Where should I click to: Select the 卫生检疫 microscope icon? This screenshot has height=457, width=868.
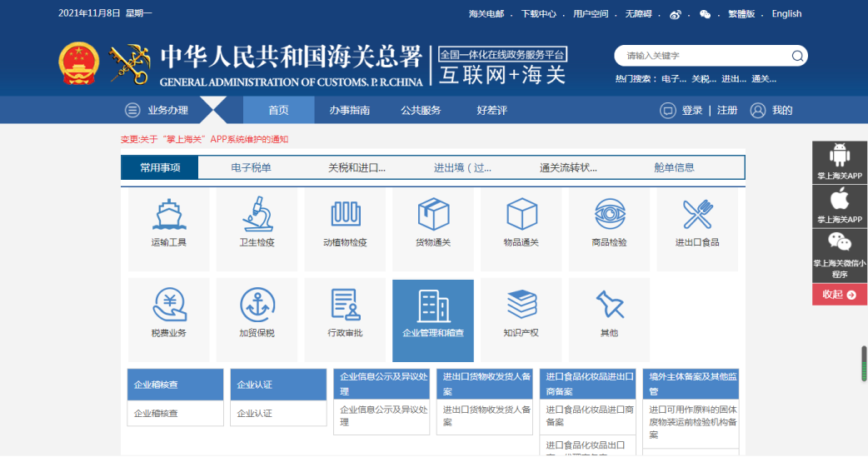point(257,215)
